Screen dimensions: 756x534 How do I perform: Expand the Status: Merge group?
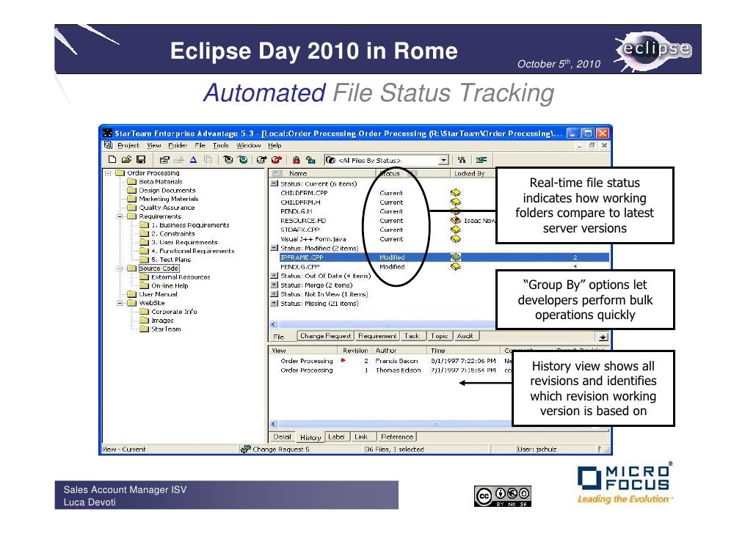pyautogui.click(x=275, y=285)
